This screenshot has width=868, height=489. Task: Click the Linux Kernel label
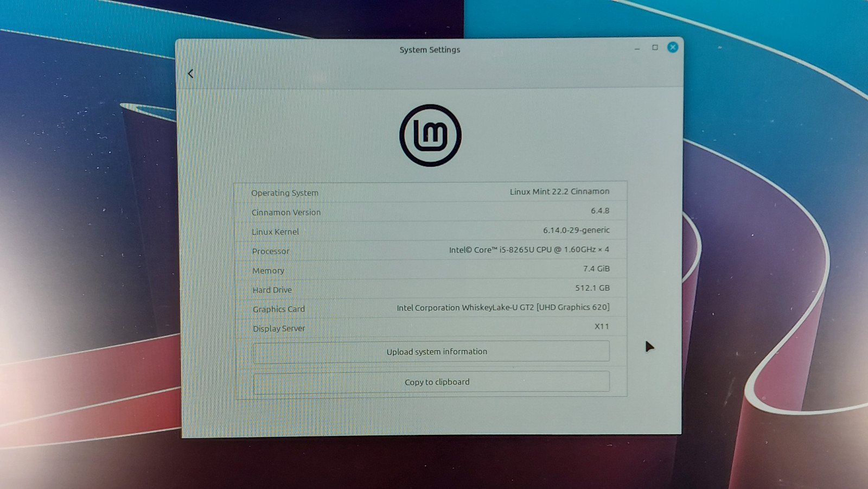(x=275, y=232)
